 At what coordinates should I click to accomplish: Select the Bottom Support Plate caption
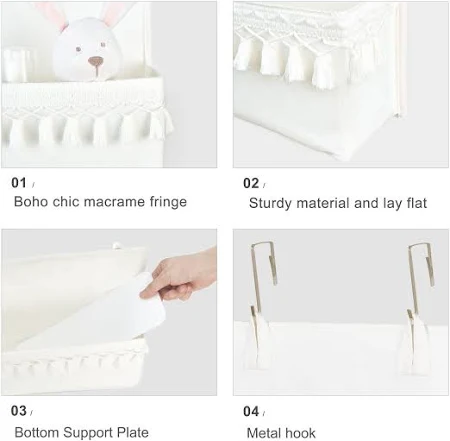point(82,432)
